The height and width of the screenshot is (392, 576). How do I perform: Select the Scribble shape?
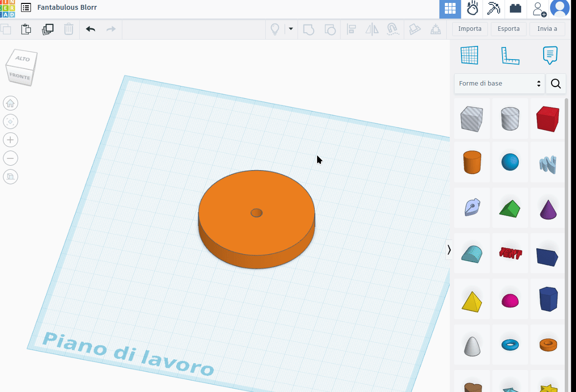click(548, 164)
